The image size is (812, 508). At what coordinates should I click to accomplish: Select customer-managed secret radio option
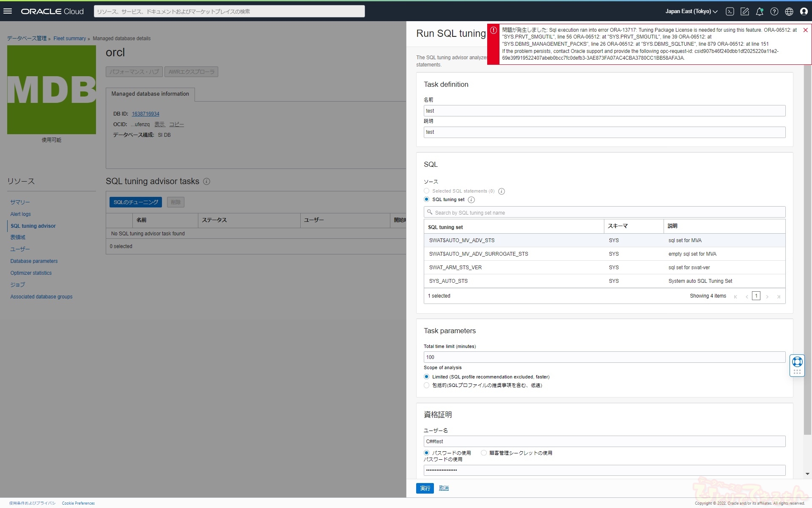[484, 453]
